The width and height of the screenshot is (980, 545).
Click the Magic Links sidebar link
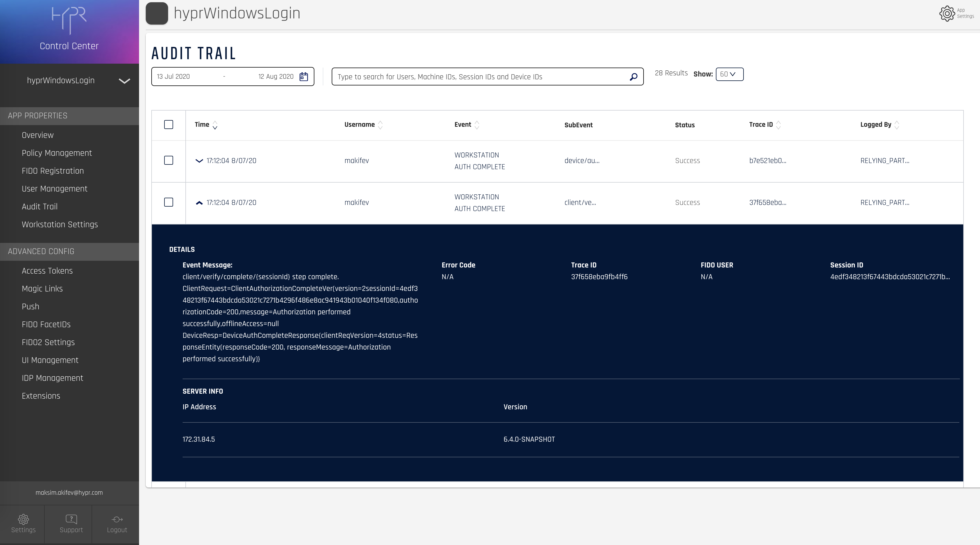pyautogui.click(x=42, y=289)
